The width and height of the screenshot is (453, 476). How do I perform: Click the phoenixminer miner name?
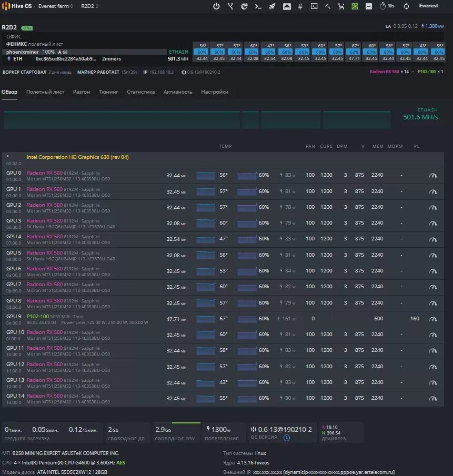(x=23, y=52)
